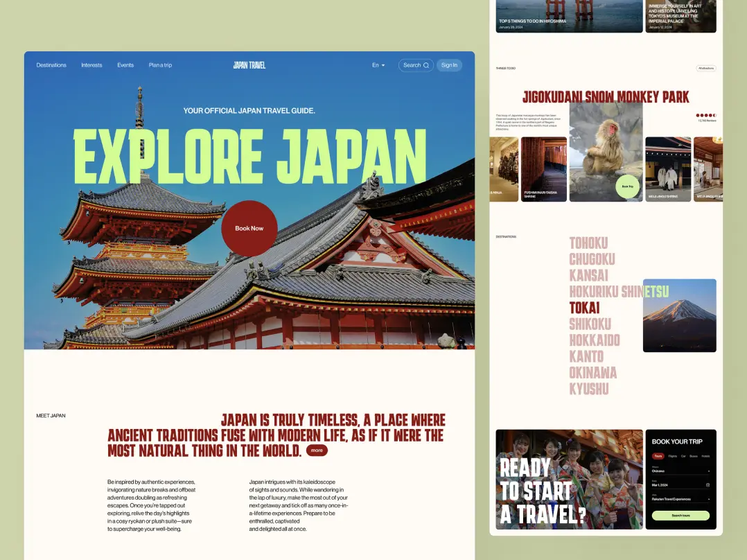
Task: Expand the Okinawa destination dropdown
Action: pos(708,471)
